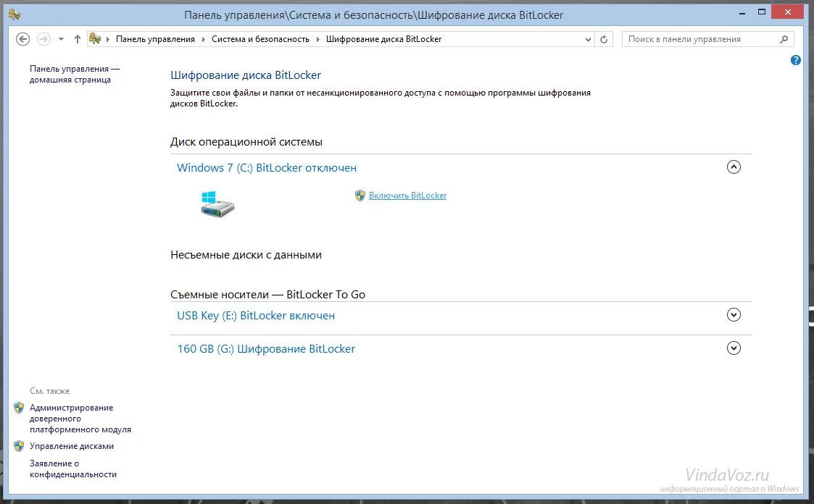Click 'Включить BitLocker' link
Screen dimensions: 814x504
[407, 196]
